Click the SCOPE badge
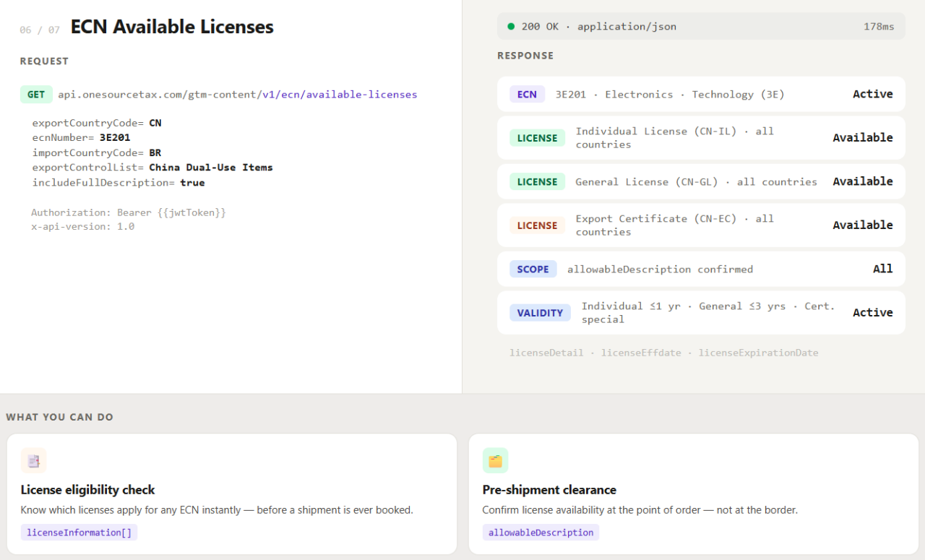 [x=533, y=269]
